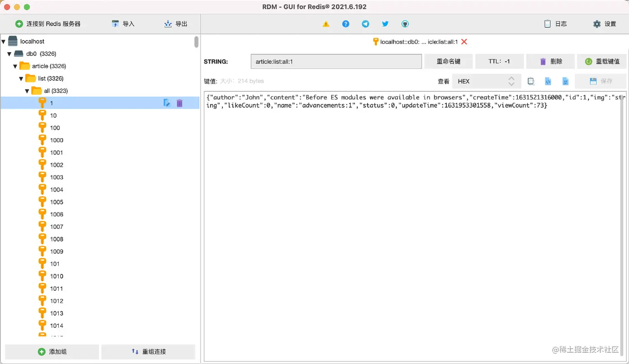Click the key name field article:list:all:1
This screenshot has width=629, height=364.
tap(336, 62)
